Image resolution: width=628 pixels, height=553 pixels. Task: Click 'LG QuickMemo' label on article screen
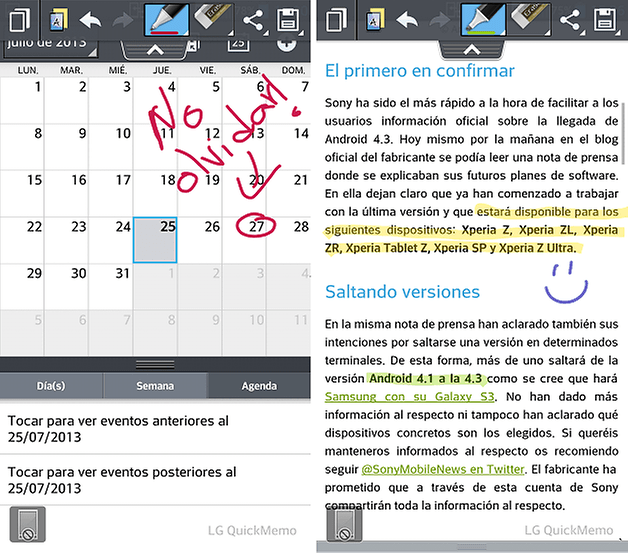coord(569,531)
